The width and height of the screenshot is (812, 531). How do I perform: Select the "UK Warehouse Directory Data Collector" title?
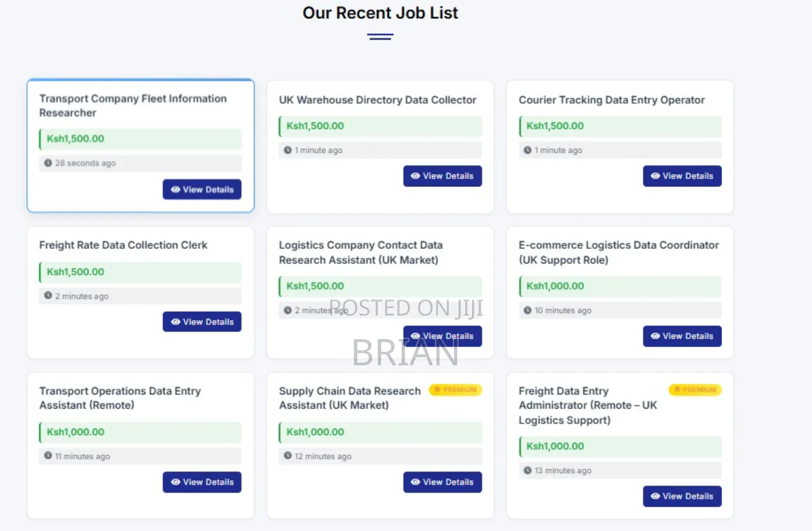(378, 100)
